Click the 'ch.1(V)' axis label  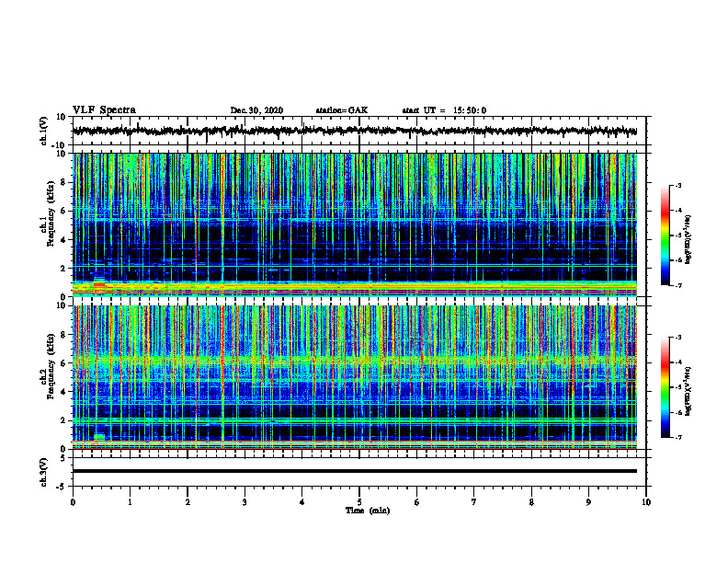(x=44, y=131)
